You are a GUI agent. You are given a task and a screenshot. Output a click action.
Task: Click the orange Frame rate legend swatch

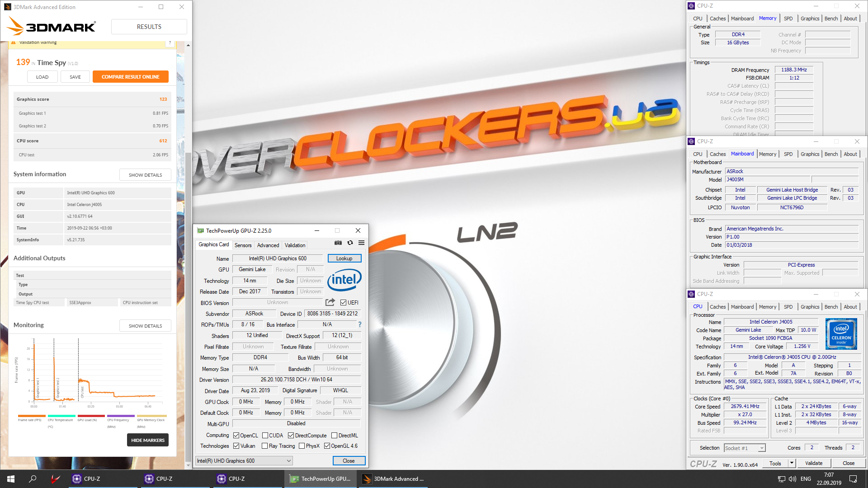(x=32, y=416)
